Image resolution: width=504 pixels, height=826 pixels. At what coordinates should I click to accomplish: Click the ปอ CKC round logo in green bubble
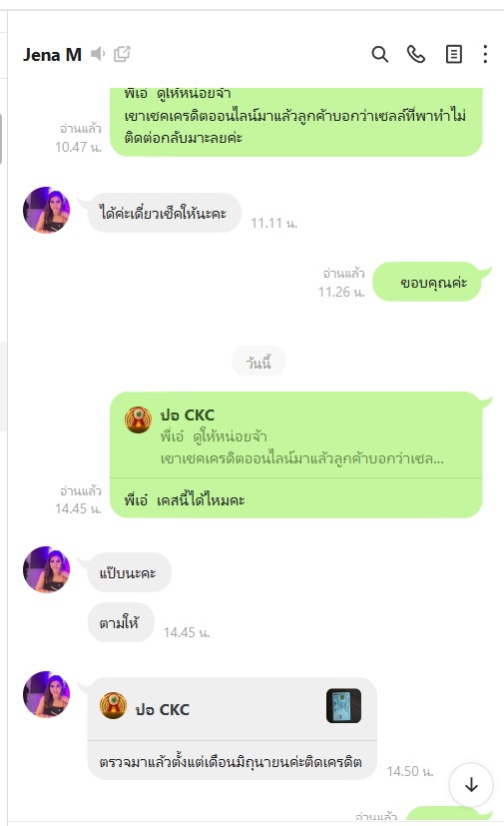point(138,419)
